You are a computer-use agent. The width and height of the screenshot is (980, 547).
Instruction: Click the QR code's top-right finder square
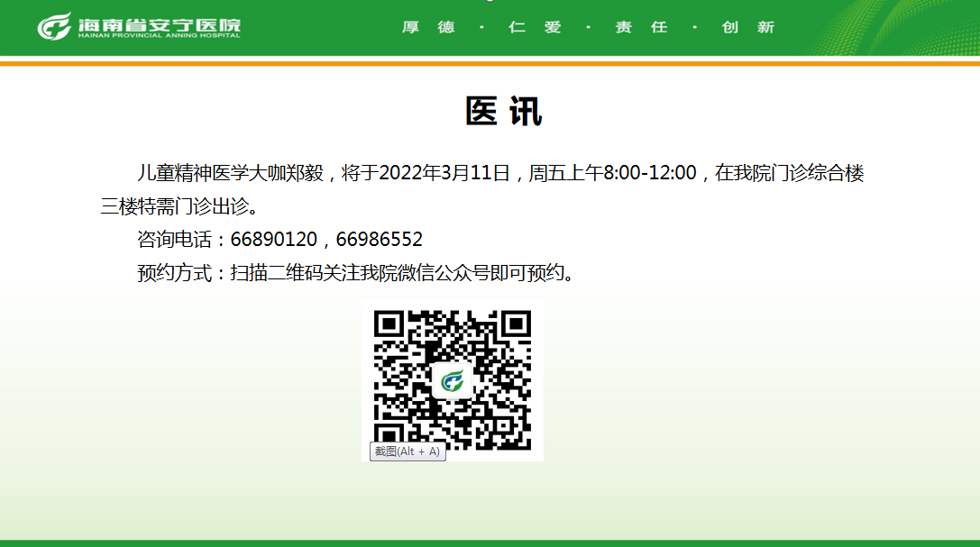pyautogui.click(x=516, y=325)
